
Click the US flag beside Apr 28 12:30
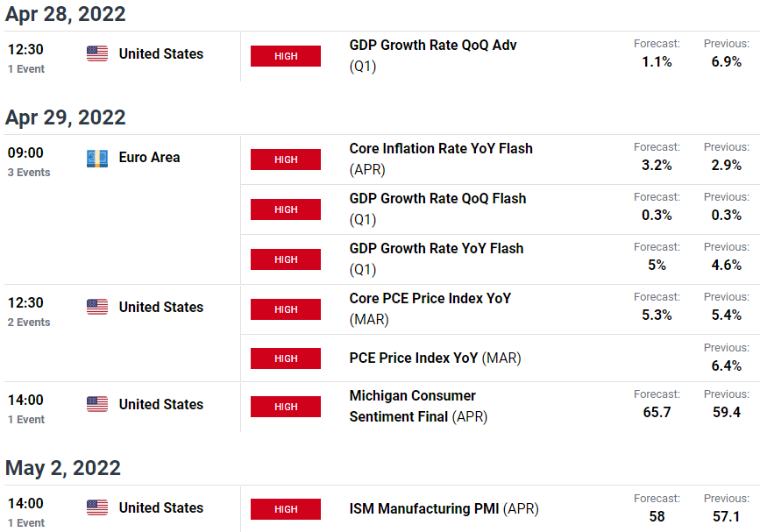pos(97,53)
